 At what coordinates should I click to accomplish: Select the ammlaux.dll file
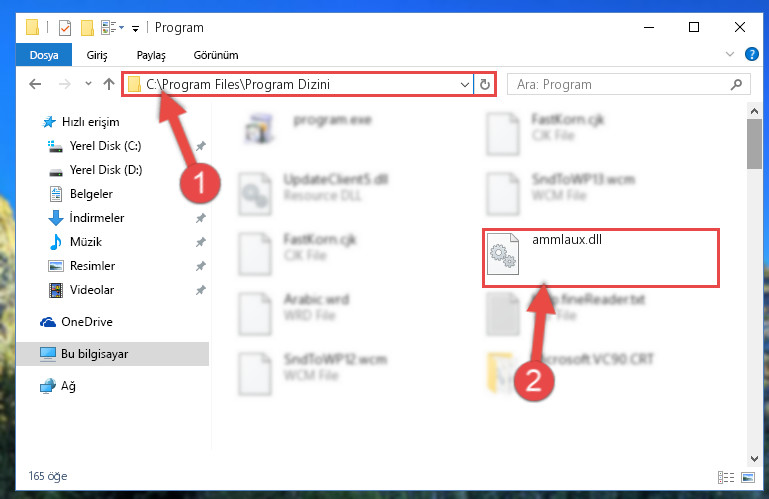pyautogui.click(x=601, y=258)
